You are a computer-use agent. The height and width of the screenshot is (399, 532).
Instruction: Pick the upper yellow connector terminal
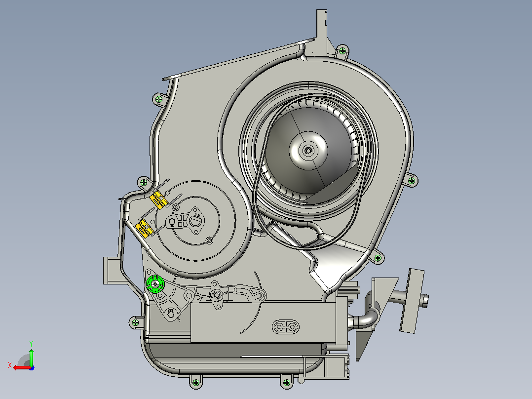pyautogui.click(x=158, y=199)
